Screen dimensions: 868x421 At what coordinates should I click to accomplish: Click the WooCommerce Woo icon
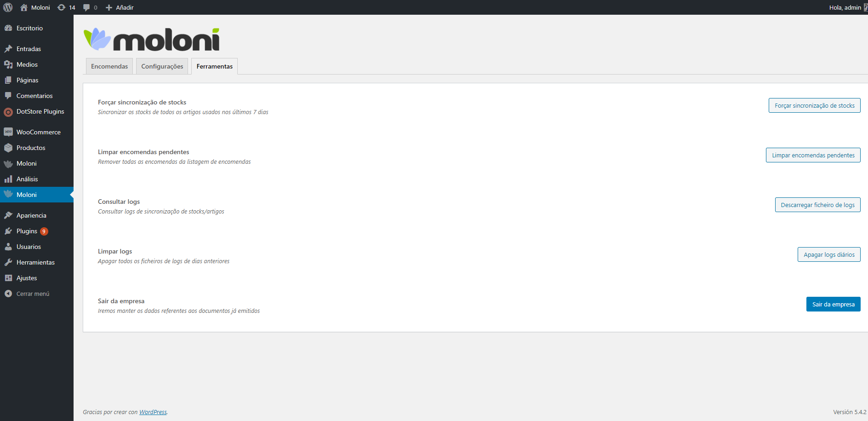8,132
